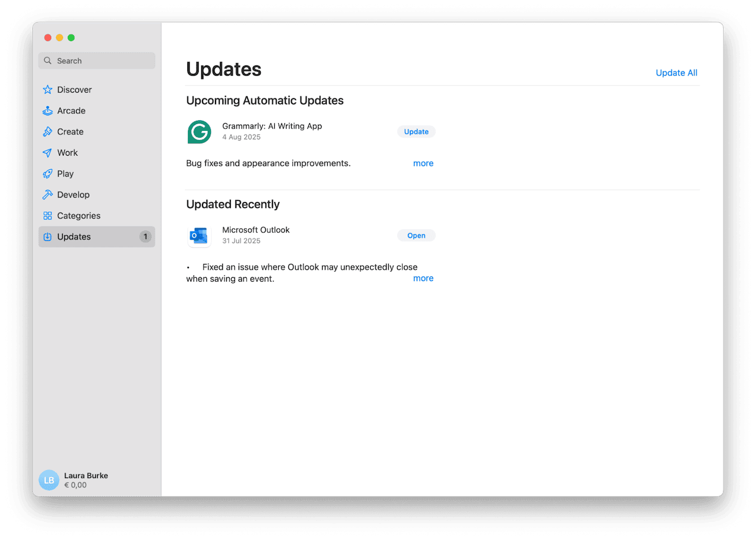Select Discover in the sidebar
The height and width of the screenshot is (540, 756).
pos(73,89)
